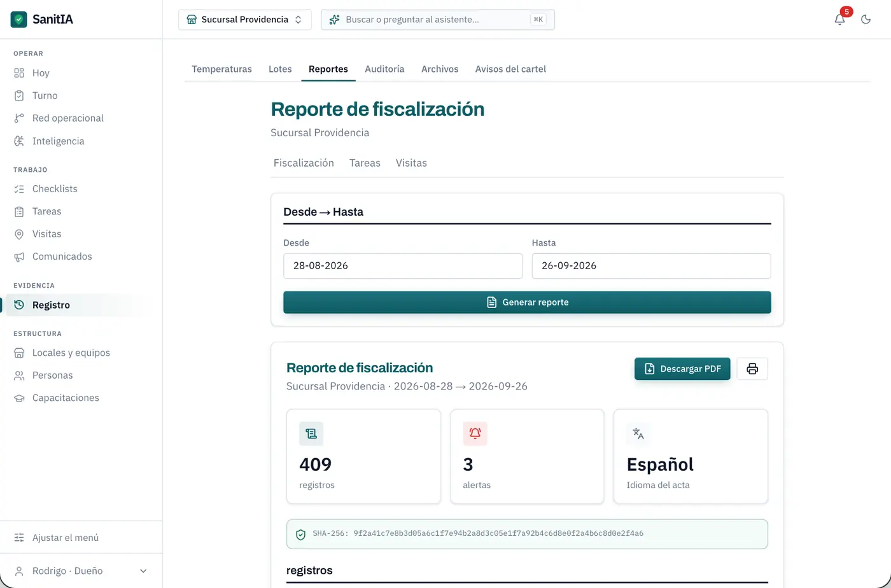
Task: Select the Visitas sub-tab under report title
Action: point(411,163)
